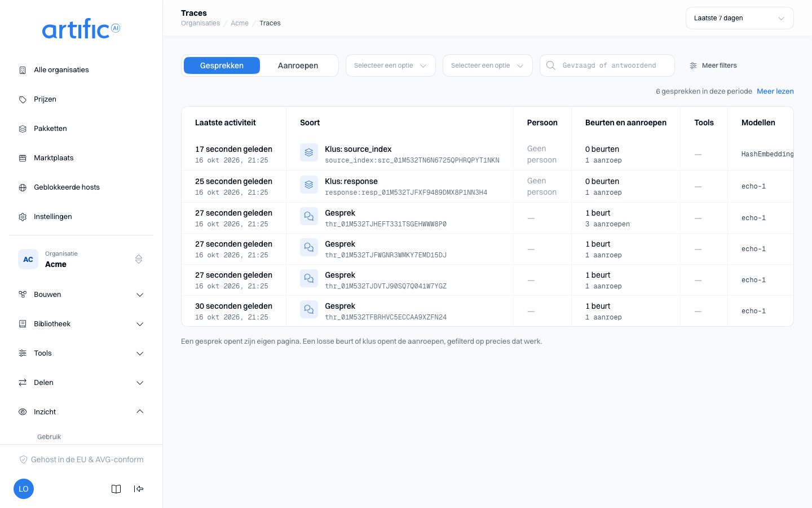Click the Tools sliders icon in sidebar
Screen dimensions: 812x508
pos(23,353)
